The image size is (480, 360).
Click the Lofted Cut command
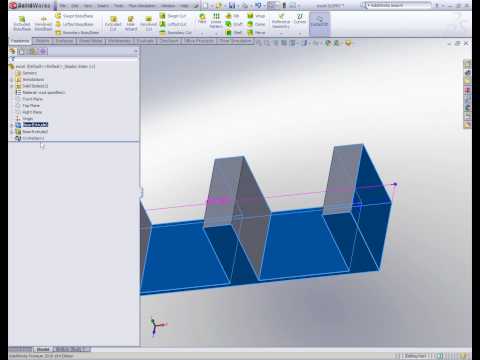click(173, 24)
